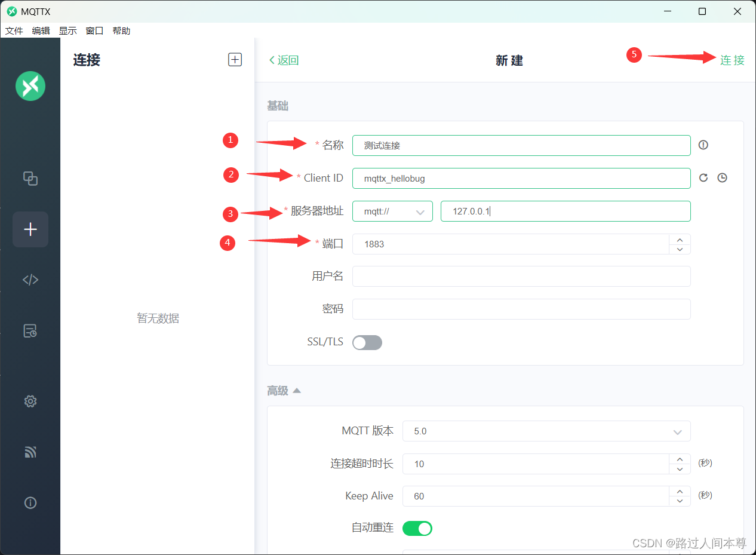The image size is (756, 555).
Task: Open the connections page icon
Action: click(30, 178)
